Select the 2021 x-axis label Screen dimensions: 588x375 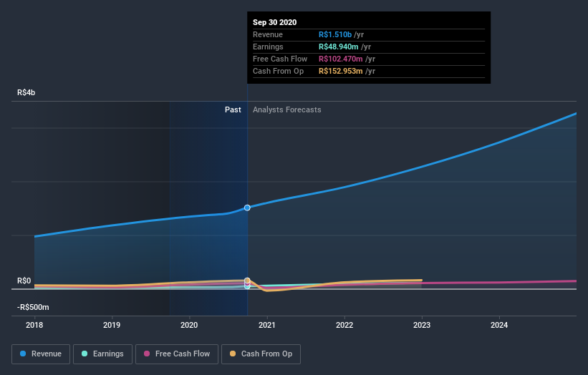point(266,325)
